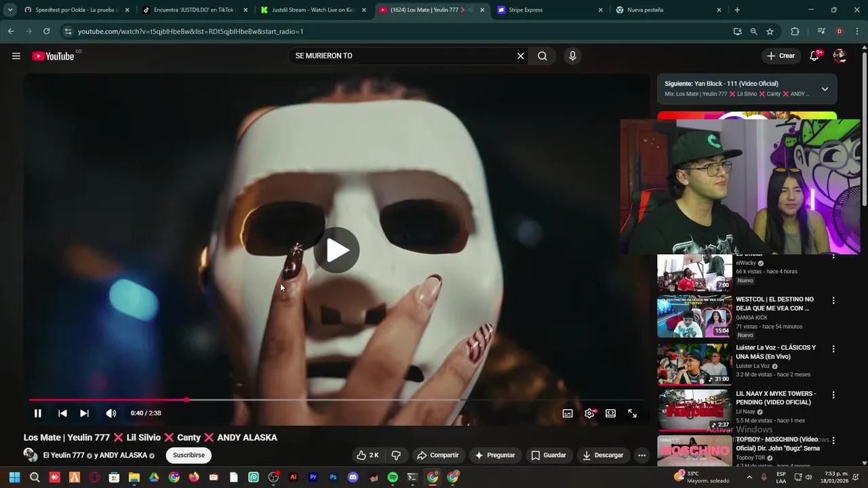The width and height of the screenshot is (868, 488).
Task: Seek using the red video progress bar
Action: pyautogui.click(x=337, y=400)
